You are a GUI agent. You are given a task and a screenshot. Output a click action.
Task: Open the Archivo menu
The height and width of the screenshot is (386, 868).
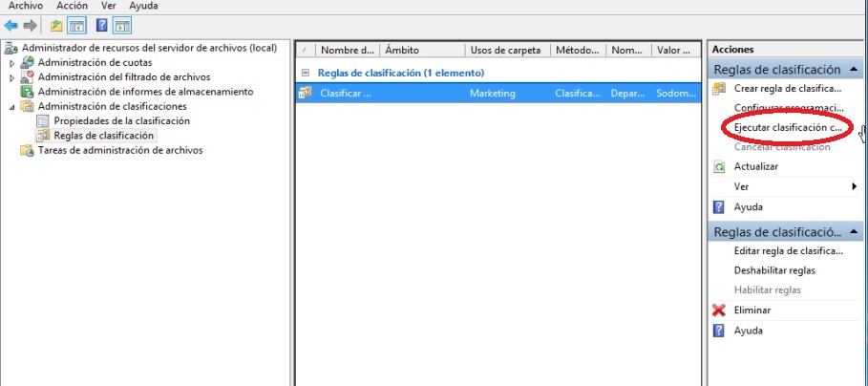26,6
